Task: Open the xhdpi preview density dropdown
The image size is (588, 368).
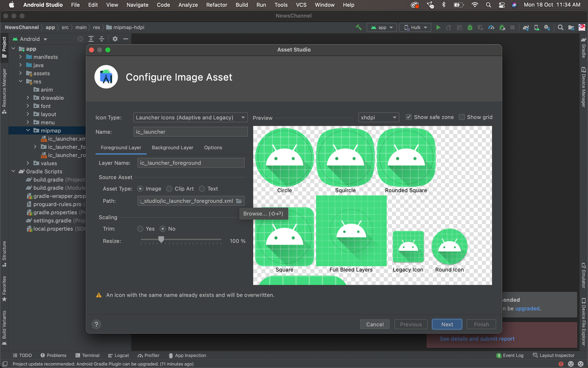Action: (x=379, y=117)
